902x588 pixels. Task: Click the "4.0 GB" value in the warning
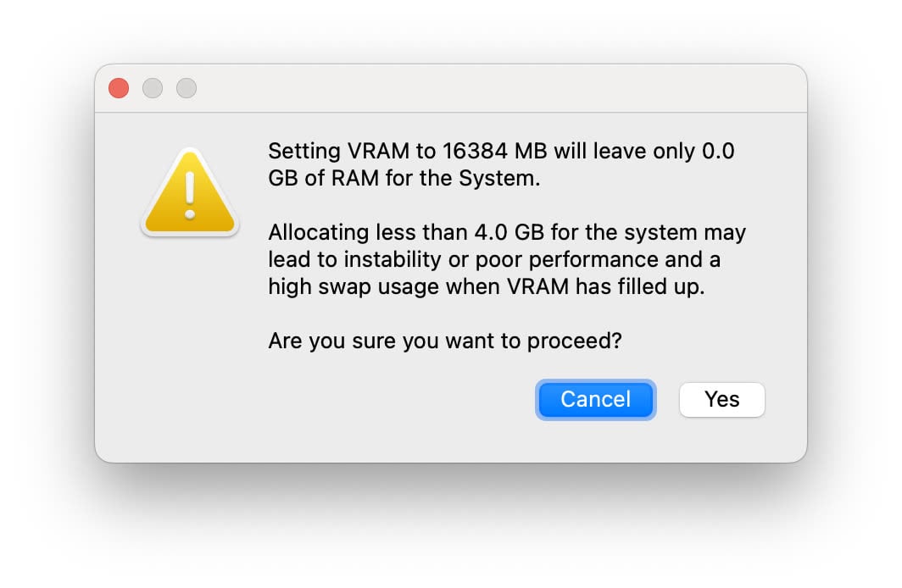[509, 232]
